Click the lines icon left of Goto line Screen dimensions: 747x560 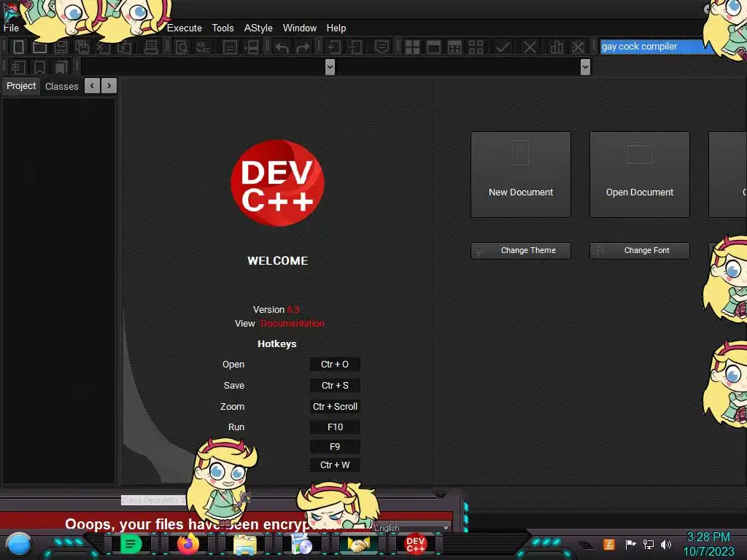pyautogui.click(x=230, y=47)
